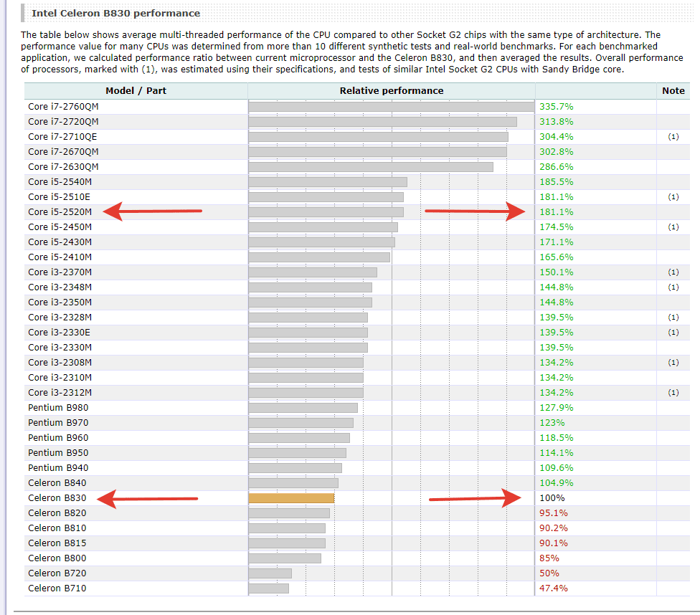This screenshot has height=615, width=700.
Task: Click Core i5-2450M in the table
Action: coord(60,227)
